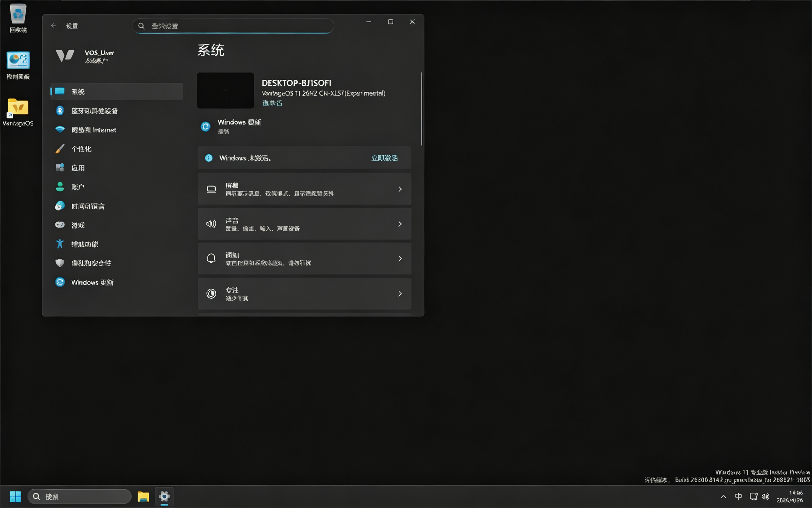Image resolution: width=812 pixels, height=508 pixels.
Task: Open the 专注 focus icon row
Action: [304, 294]
